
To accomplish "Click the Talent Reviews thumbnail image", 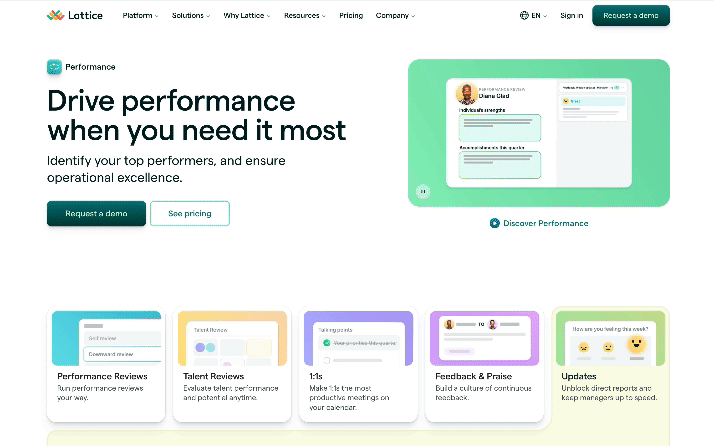I will (232, 338).
